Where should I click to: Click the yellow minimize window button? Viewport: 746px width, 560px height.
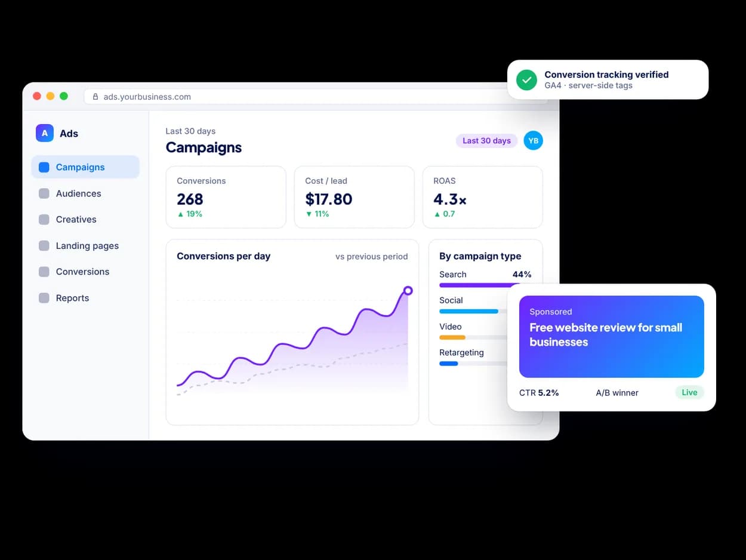coord(50,96)
